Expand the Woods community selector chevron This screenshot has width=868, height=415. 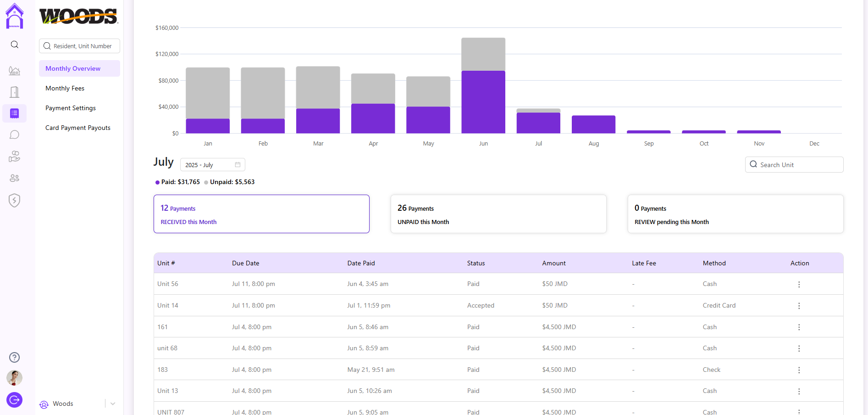click(x=113, y=404)
